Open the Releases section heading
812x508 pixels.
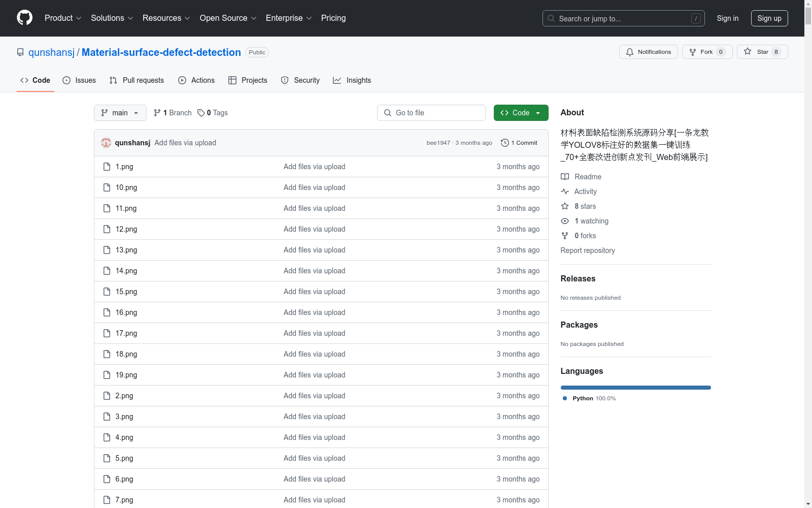click(578, 278)
